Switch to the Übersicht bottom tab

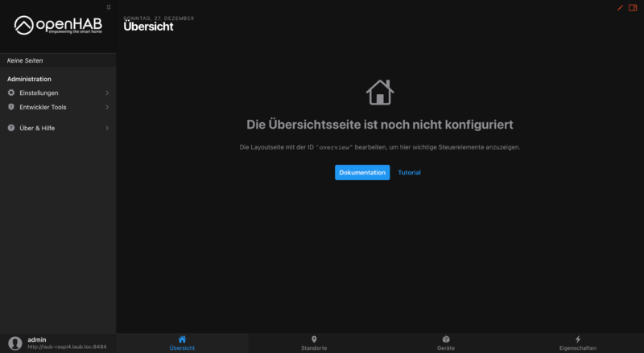[x=182, y=343]
